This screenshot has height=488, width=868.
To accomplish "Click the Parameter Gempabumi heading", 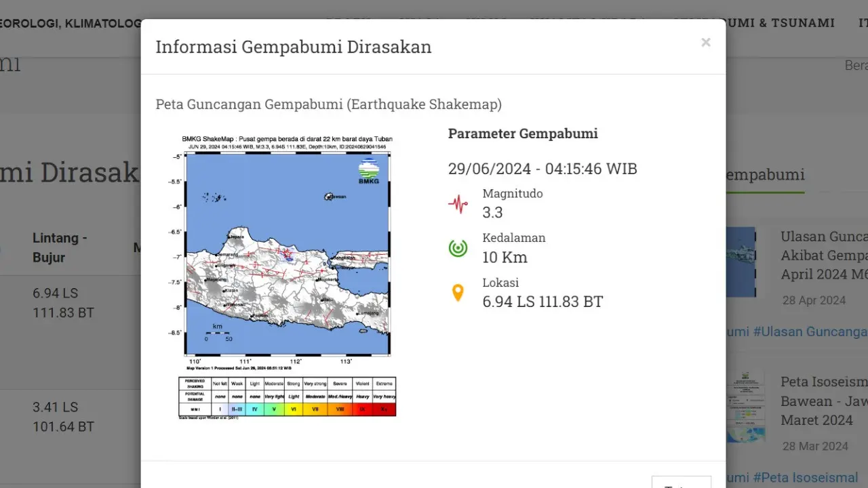I will (523, 134).
